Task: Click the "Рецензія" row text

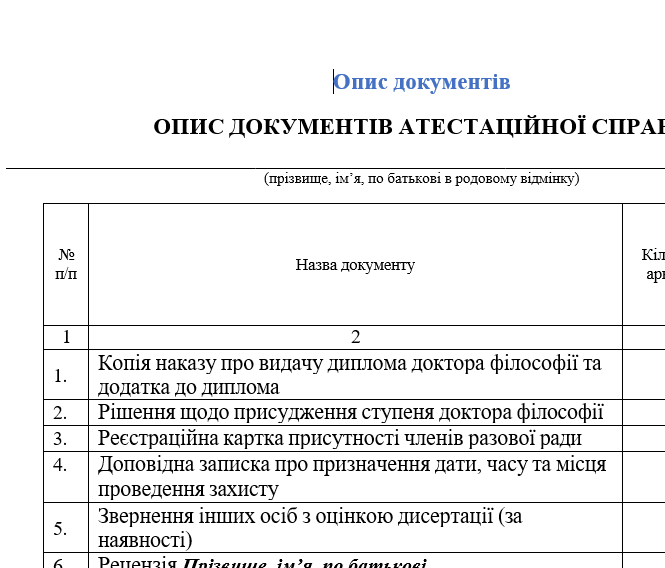Action: coord(139,562)
